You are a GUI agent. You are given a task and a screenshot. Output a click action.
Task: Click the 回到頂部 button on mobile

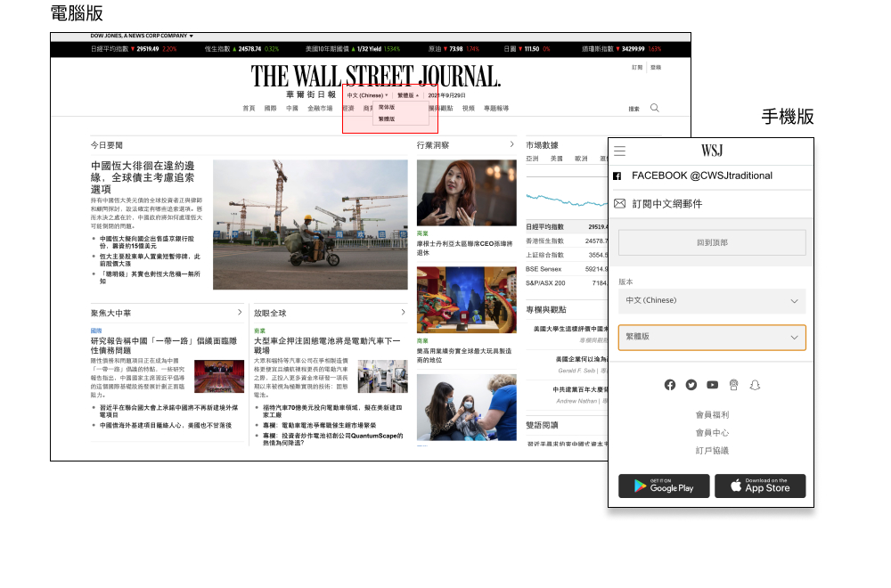(x=712, y=242)
